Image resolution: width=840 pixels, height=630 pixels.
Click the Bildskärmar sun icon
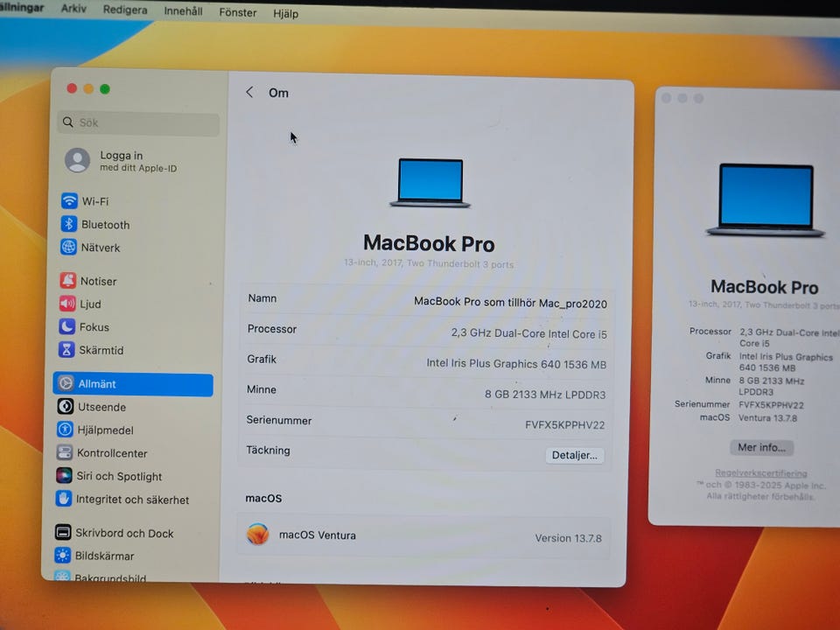tap(62, 556)
